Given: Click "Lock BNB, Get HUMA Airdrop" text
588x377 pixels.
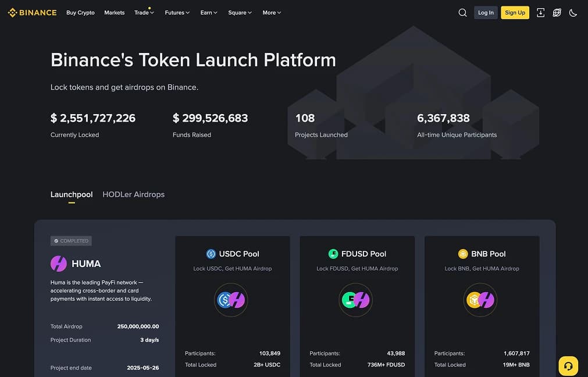Looking at the screenshot, I should coord(482,269).
